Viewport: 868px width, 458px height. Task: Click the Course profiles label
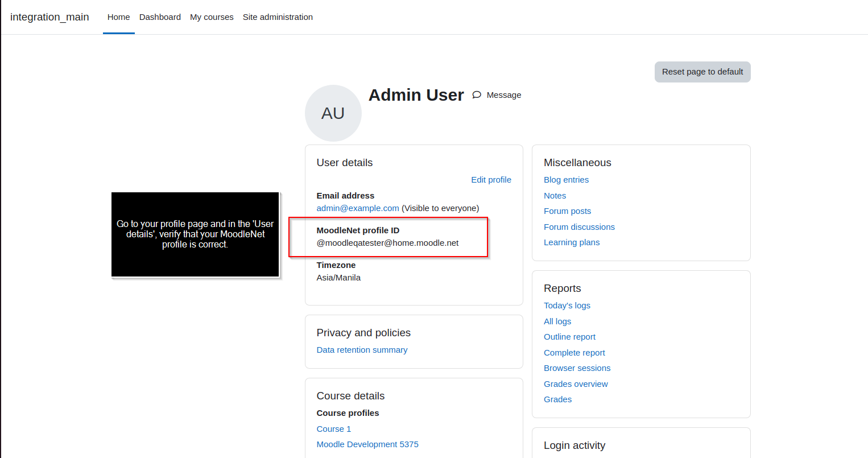click(348, 413)
